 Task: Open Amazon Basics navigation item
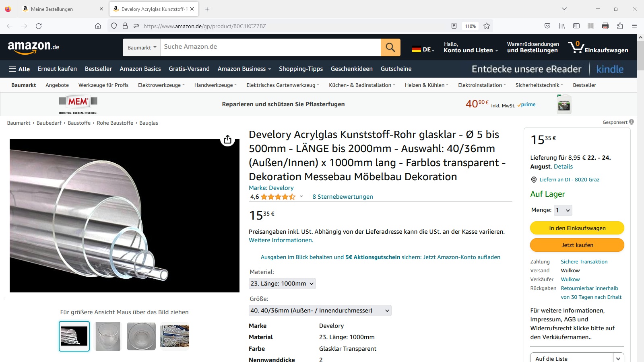pyautogui.click(x=140, y=69)
